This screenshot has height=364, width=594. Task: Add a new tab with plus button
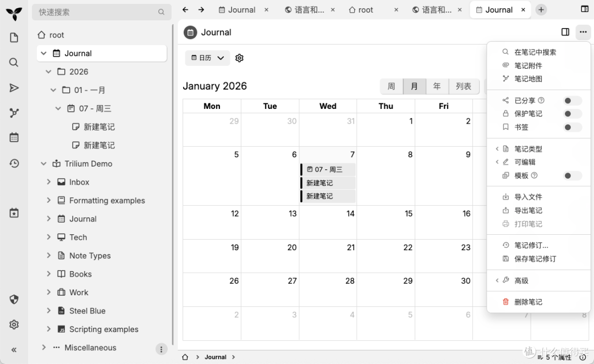click(x=541, y=10)
